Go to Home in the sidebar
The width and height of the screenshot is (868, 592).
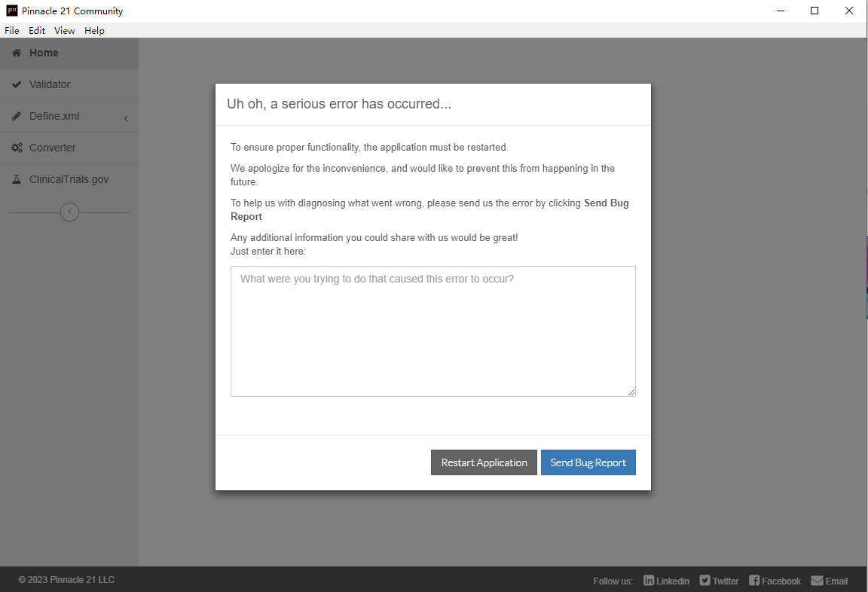pos(69,53)
